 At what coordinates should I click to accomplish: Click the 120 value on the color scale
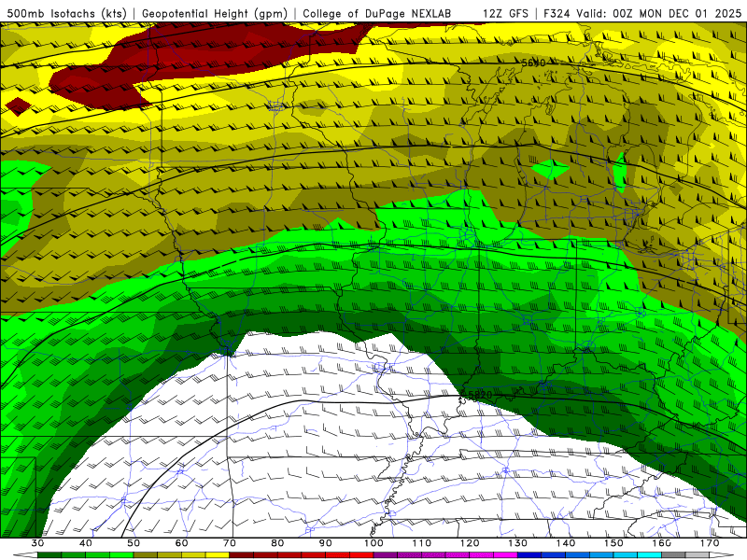click(x=470, y=543)
